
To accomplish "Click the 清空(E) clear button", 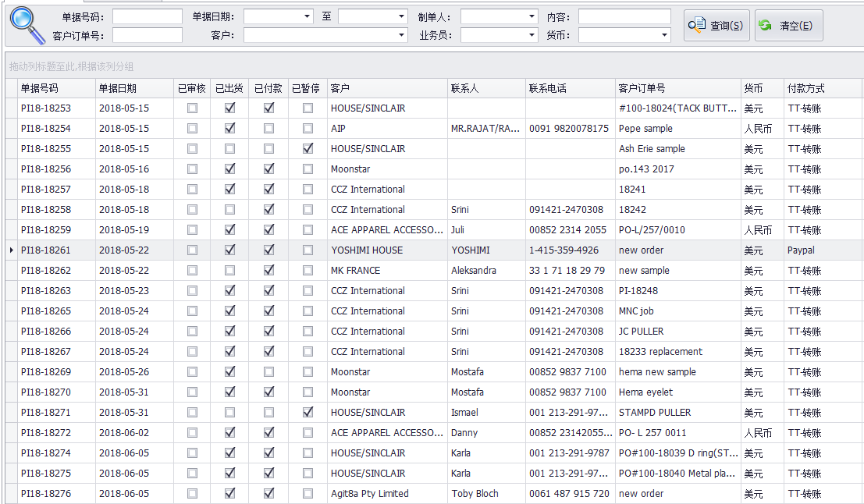I will 788,25.
